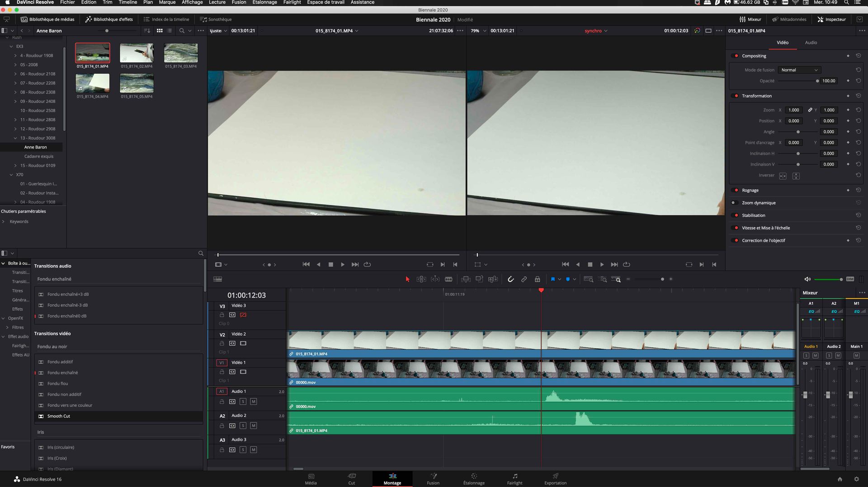Adjust the monitor volume slider

[828, 279]
